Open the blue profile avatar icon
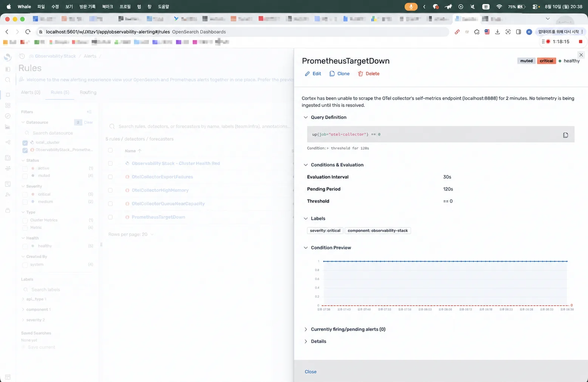588x382 pixels. [529, 32]
